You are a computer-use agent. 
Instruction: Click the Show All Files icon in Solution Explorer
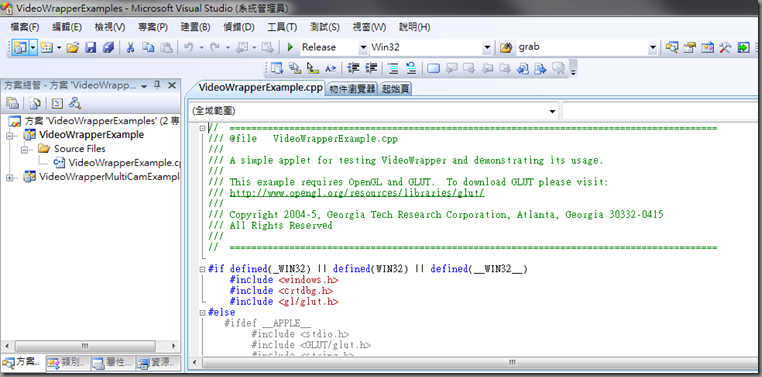[x=35, y=103]
